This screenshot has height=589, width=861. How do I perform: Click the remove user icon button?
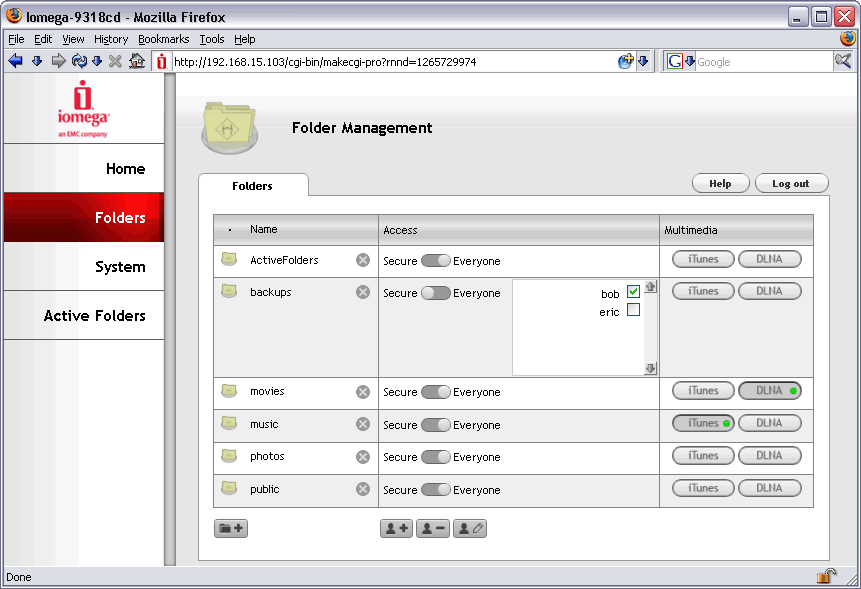[433, 528]
